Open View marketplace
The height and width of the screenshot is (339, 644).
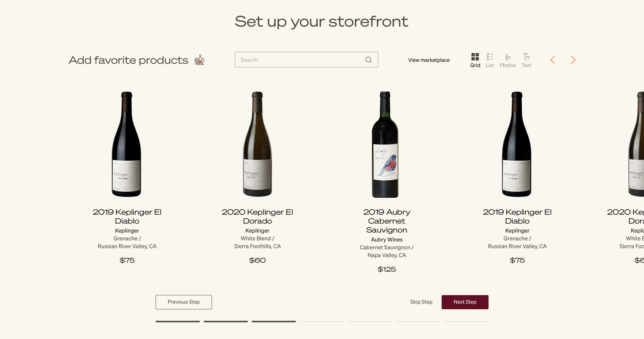coord(429,60)
